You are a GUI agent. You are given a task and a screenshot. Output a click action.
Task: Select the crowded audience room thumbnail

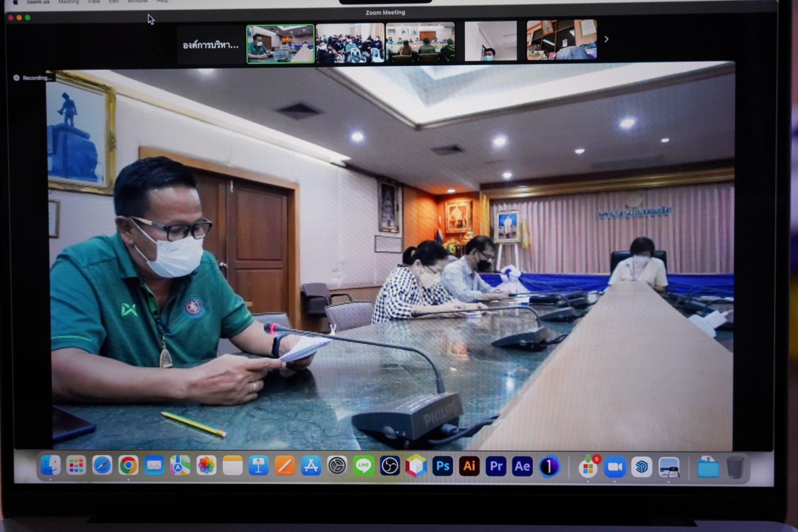(x=350, y=43)
